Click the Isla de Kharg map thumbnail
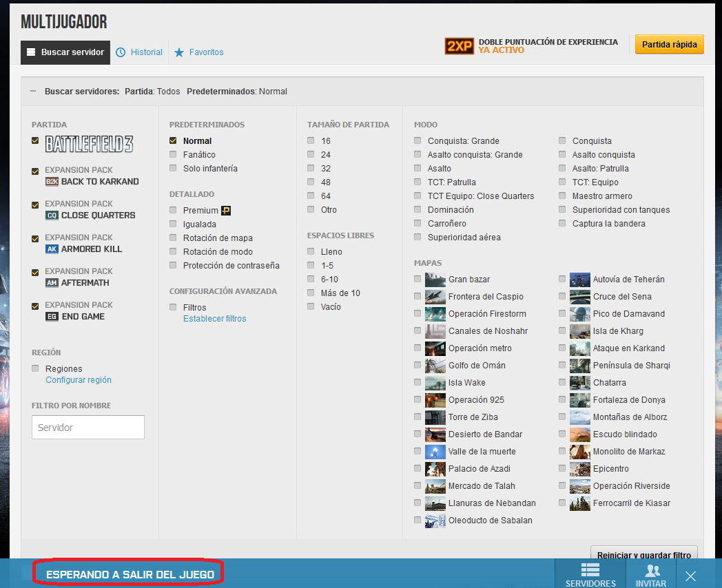Screen dimensions: 722x588 coord(579,331)
